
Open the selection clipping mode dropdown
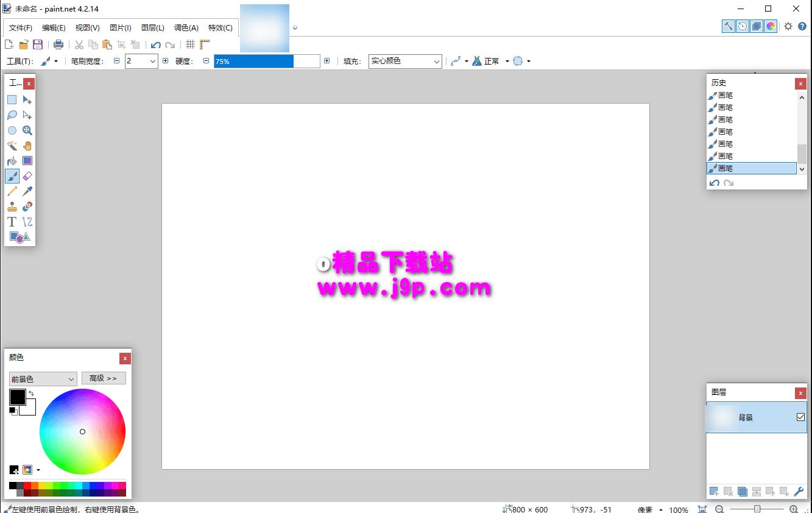[521, 61]
